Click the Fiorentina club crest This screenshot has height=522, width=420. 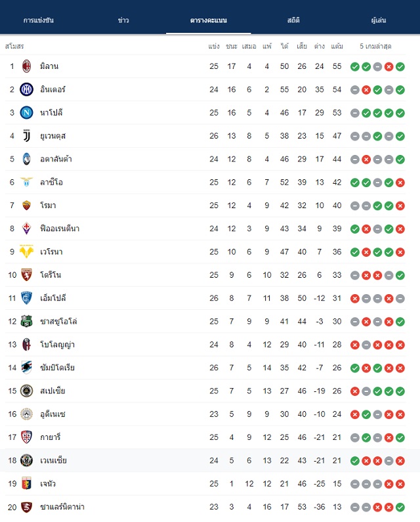(x=27, y=228)
